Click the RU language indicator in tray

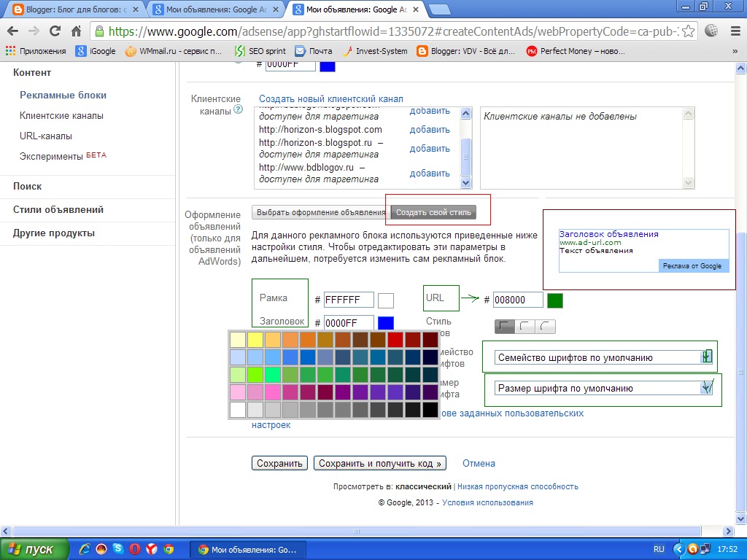click(659, 549)
